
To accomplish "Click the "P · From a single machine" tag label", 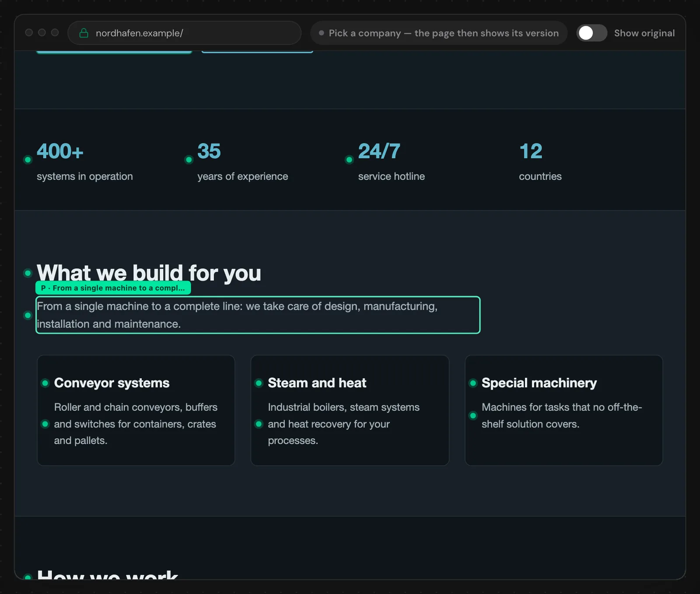I will point(113,288).
